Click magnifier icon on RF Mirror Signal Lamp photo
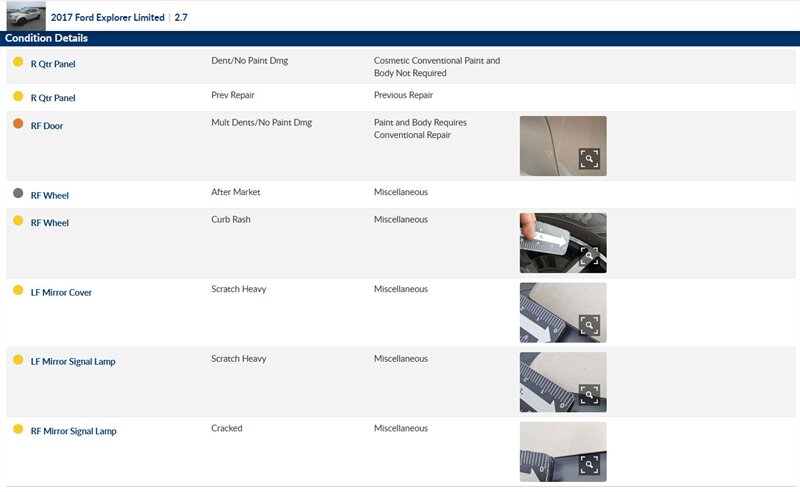The height and width of the screenshot is (492, 800). coord(590,464)
